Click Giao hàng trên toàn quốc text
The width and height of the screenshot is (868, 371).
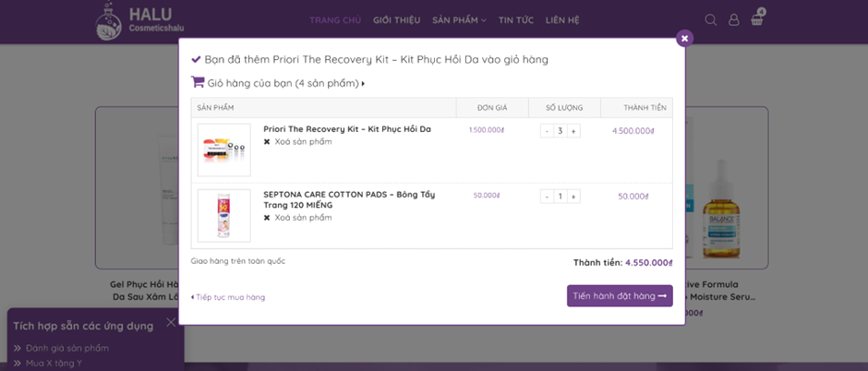238,261
